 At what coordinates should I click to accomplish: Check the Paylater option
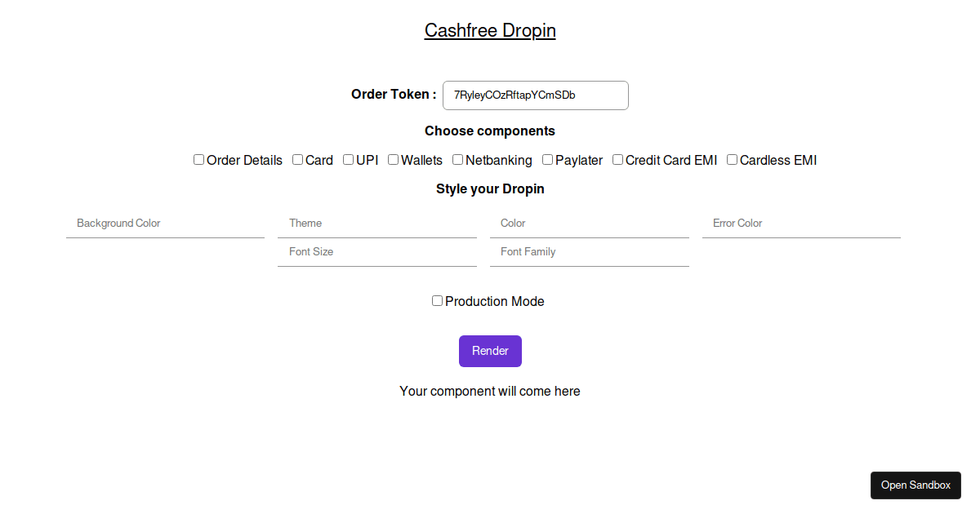click(547, 159)
